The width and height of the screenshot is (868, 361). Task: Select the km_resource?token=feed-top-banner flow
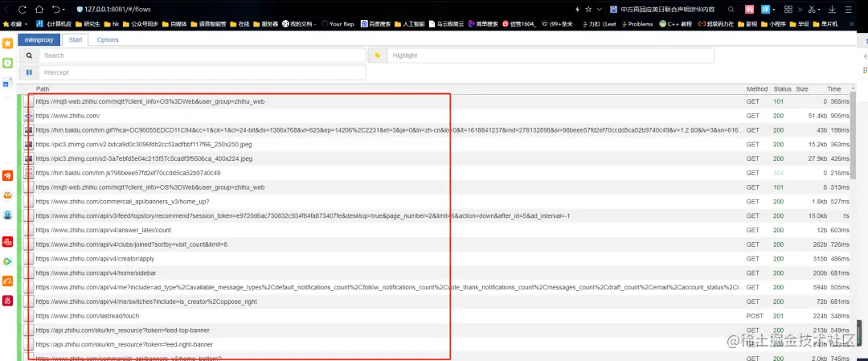pyautogui.click(x=434, y=330)
